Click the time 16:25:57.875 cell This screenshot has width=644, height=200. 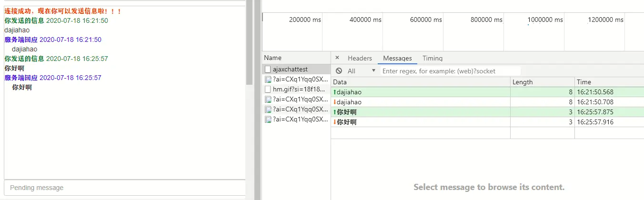tap(609, 112)
